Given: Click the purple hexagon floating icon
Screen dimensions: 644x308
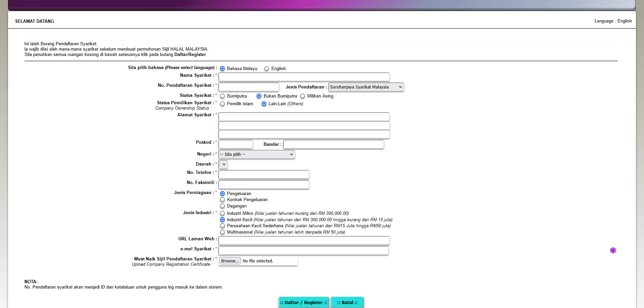Looking at the screenshot, I should (613, 250).
